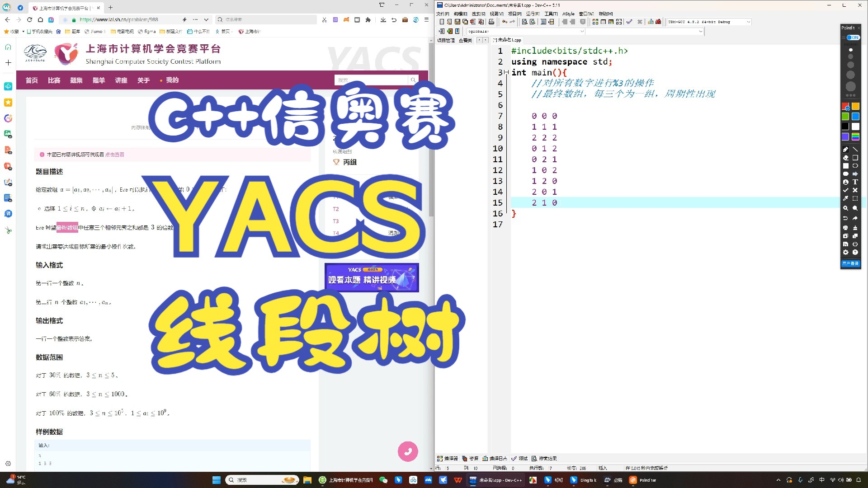Viewport: 868px width, 488px height.
Task: Open the (globals) scope dropdown
Action: click(526, 31)
